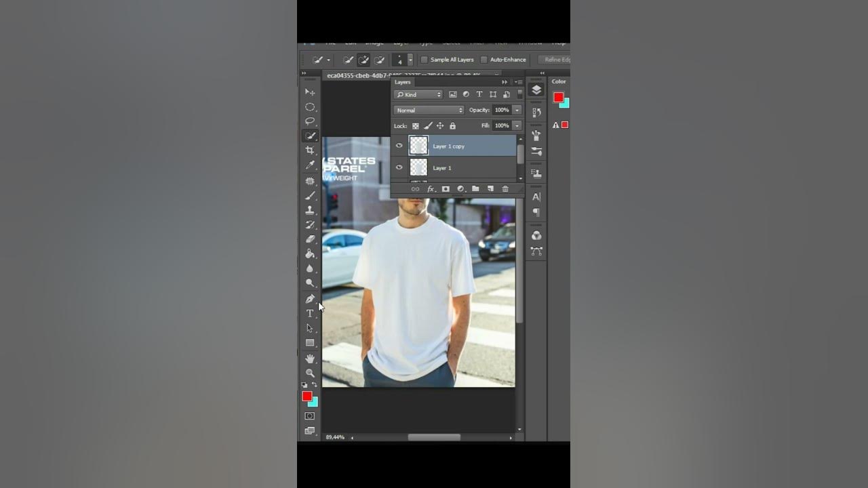Select the Paint Bucket tool
The image size is (868, 488).
(x=310, y=254)
